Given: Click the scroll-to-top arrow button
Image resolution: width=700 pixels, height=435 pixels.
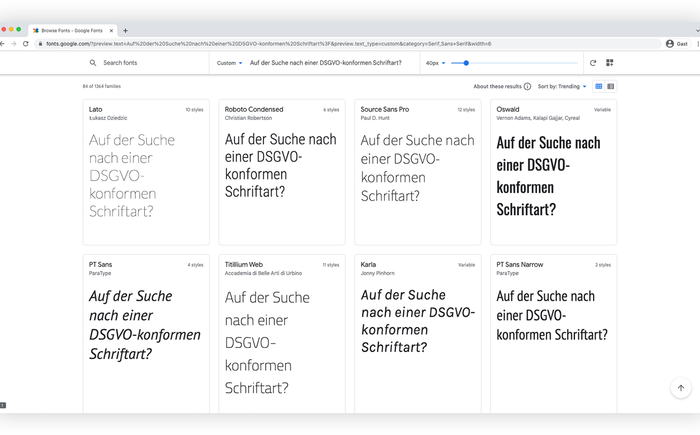Looking at the screenshot, I should click(681, 388).
